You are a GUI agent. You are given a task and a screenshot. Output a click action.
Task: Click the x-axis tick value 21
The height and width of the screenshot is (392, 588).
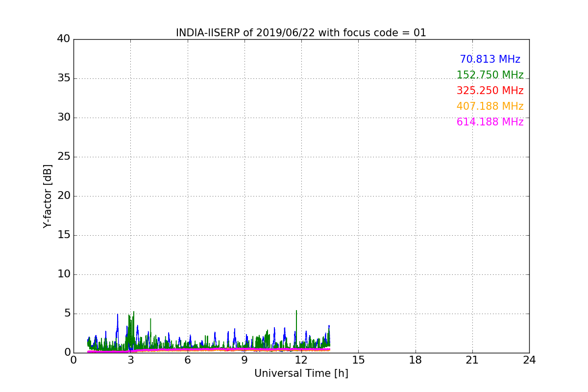472,360
